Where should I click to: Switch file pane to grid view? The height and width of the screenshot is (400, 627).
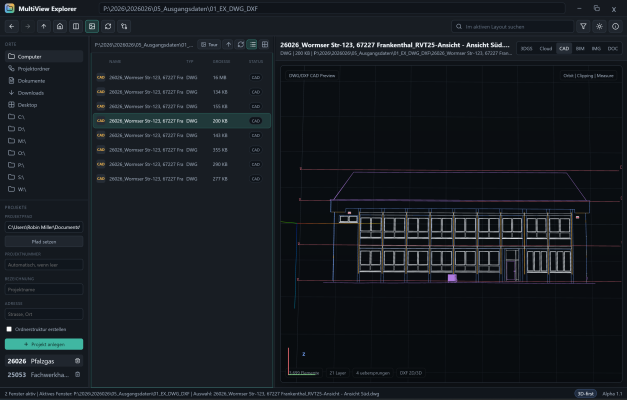265,44
